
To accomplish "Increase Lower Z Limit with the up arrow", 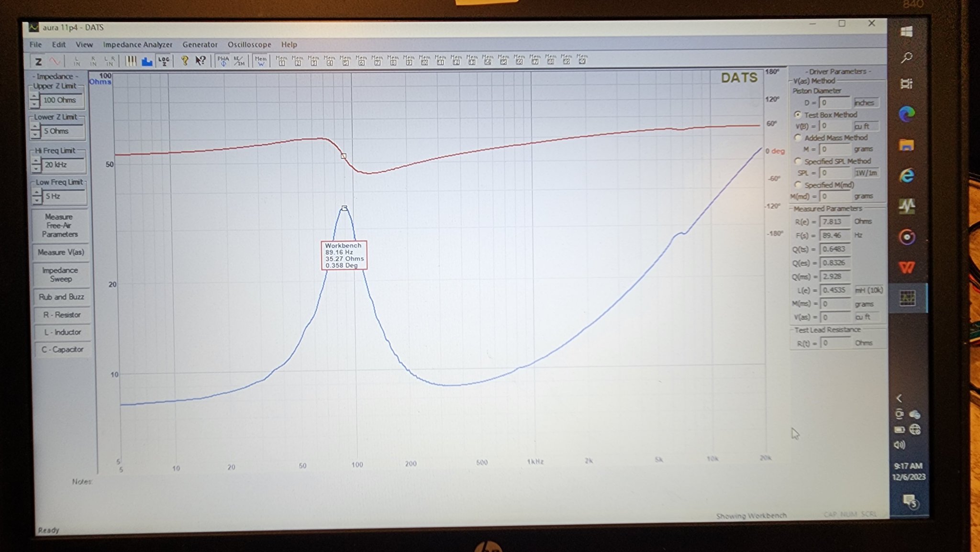I will [35, 127].
